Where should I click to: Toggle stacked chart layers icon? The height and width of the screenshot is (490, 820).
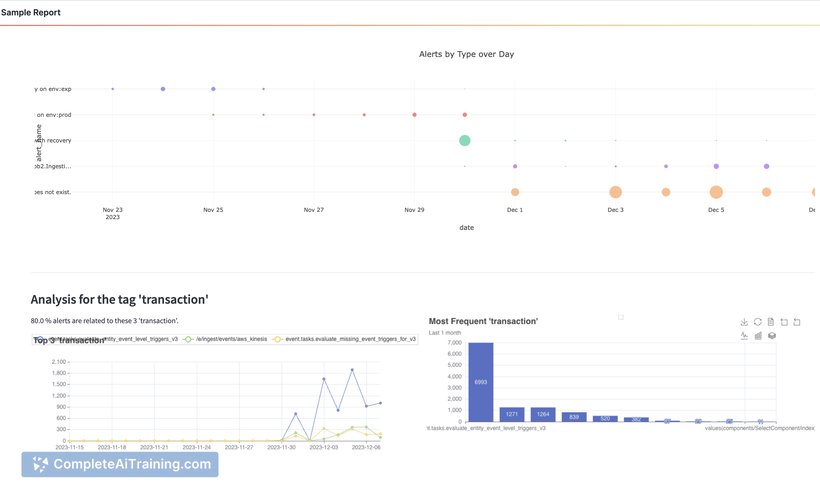[771, 336]
